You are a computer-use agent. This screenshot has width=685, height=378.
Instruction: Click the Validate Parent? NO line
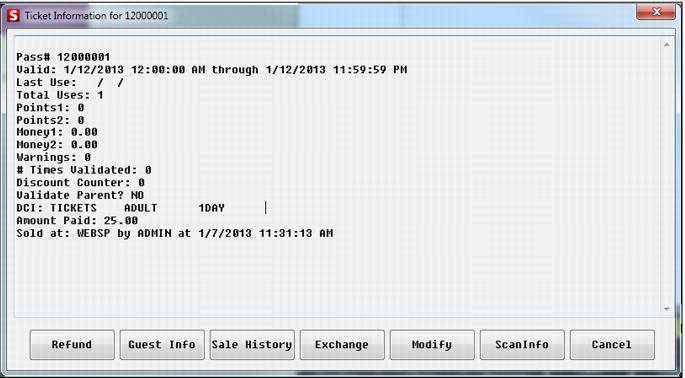80,195
